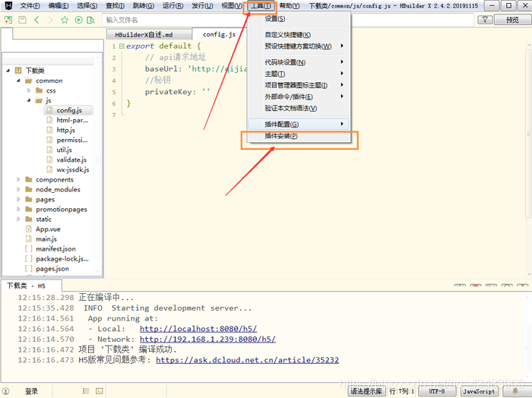Select http.js in the file tree
The image size is (532, 398).
point(66,130)
